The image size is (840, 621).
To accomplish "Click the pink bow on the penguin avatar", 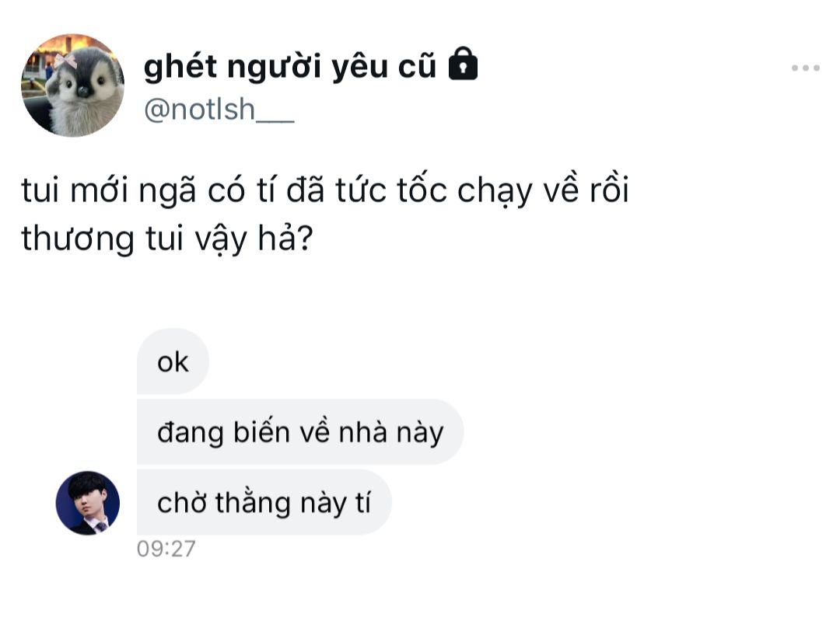I will [x=66, y=61].
